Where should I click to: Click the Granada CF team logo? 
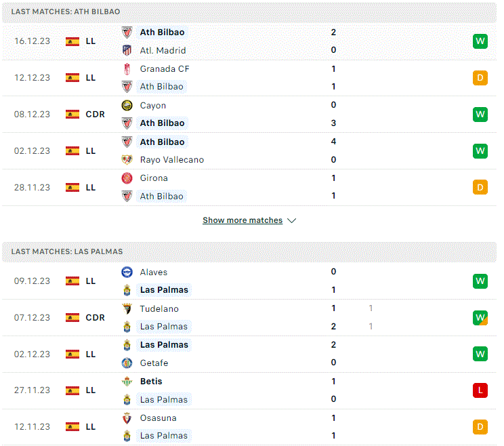coord(127,69)
